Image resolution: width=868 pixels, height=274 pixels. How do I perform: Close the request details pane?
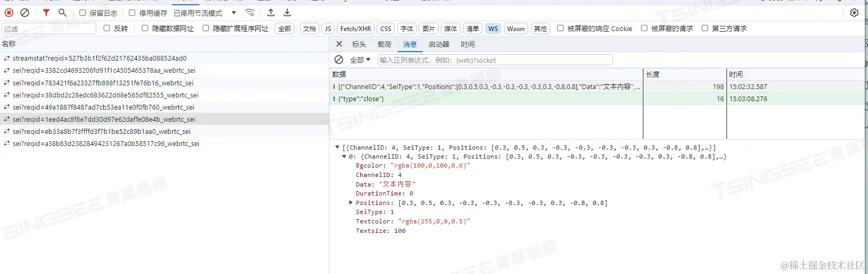pos(339,44)
